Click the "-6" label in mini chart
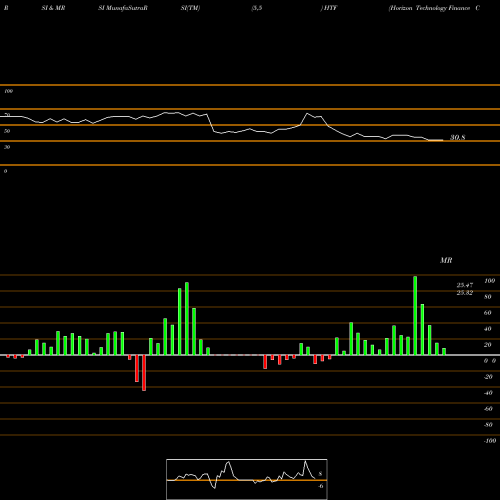Image resolution: width=500 pixels, height=500 pixels. point(321,486)
